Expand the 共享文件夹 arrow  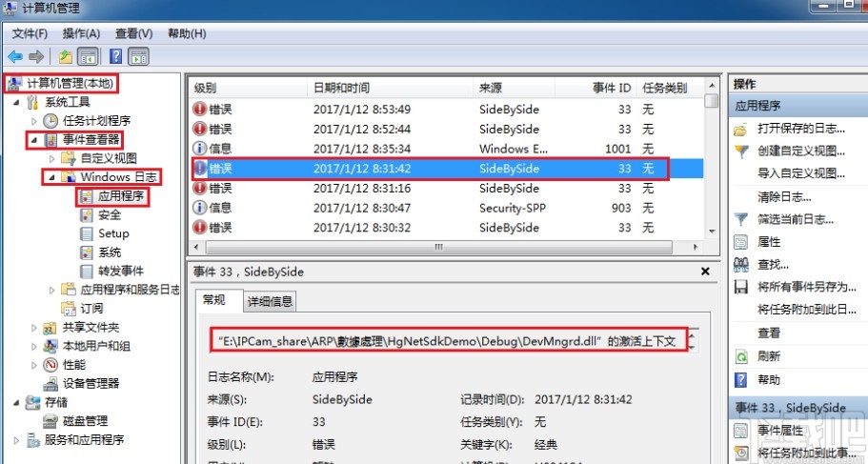[x=34, y=327]
